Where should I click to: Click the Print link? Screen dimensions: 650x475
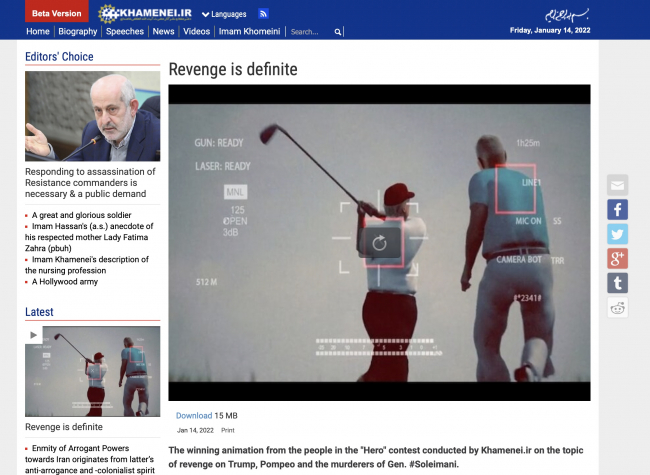coord(228,430)
